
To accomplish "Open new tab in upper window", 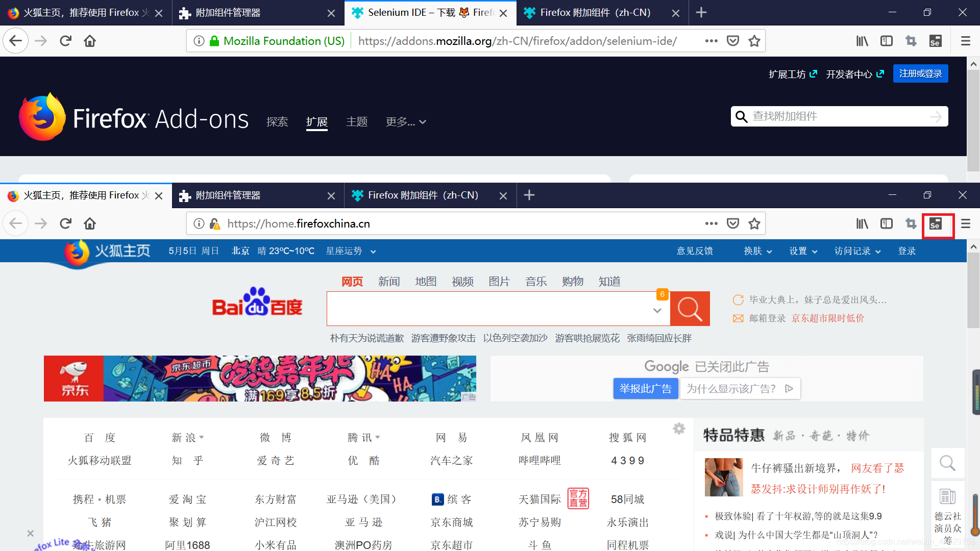I will pos(701,12).
